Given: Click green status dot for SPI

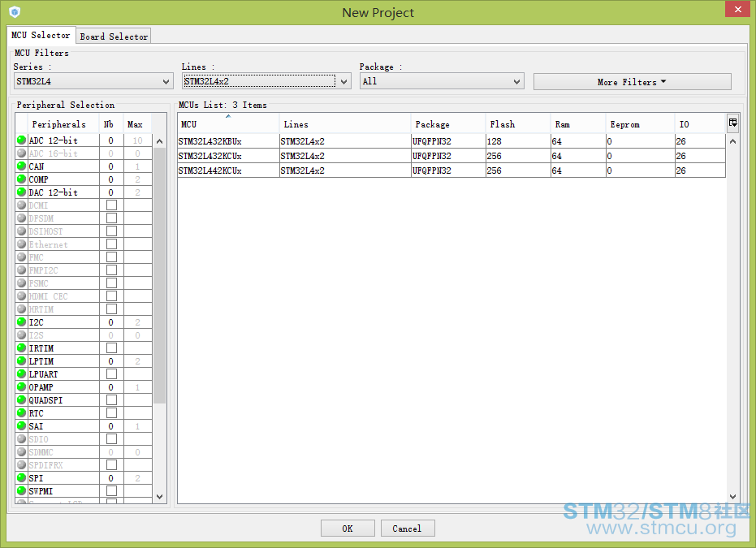Looking at the screenshot, I should point(21,478).
